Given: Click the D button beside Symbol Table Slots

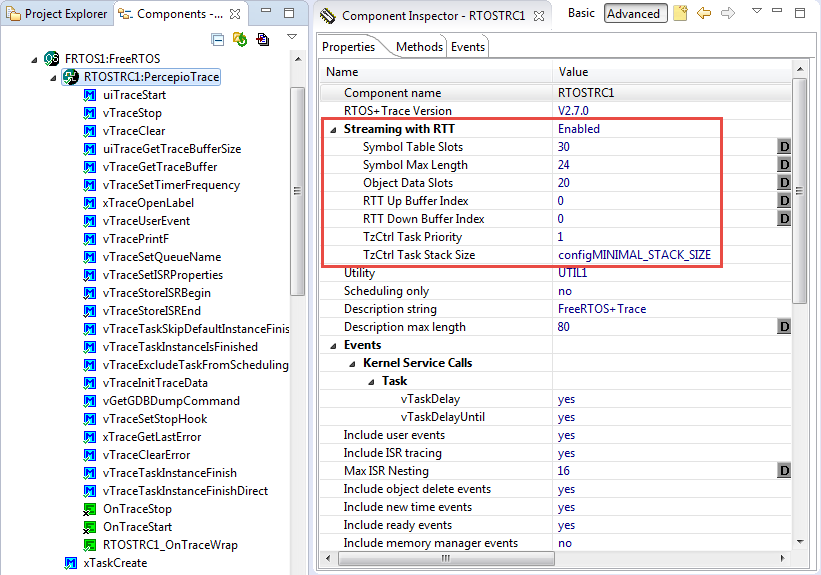Looking at the screenshot, I should [x=784, y=147].
